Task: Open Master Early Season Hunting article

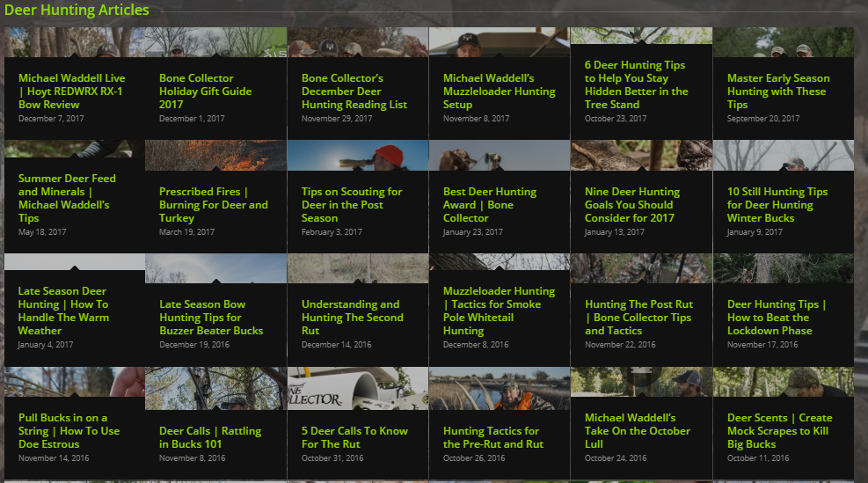Action: click(x=778, y=91)
